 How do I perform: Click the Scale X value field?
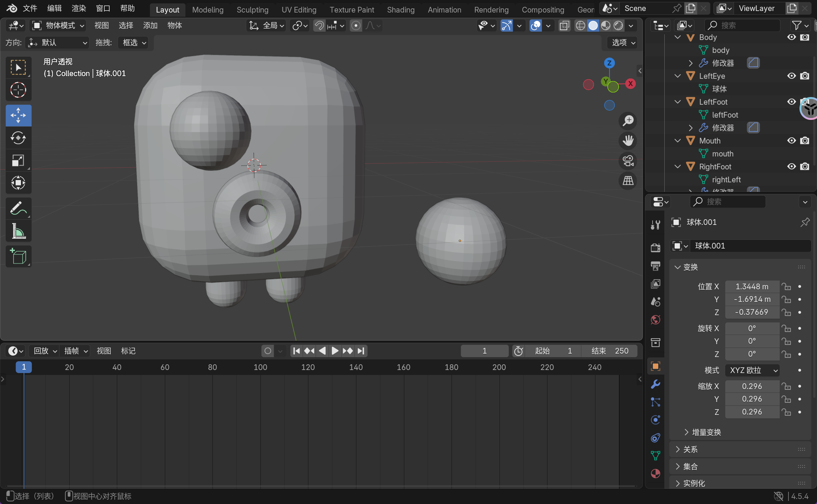click(x=752, y=386)
